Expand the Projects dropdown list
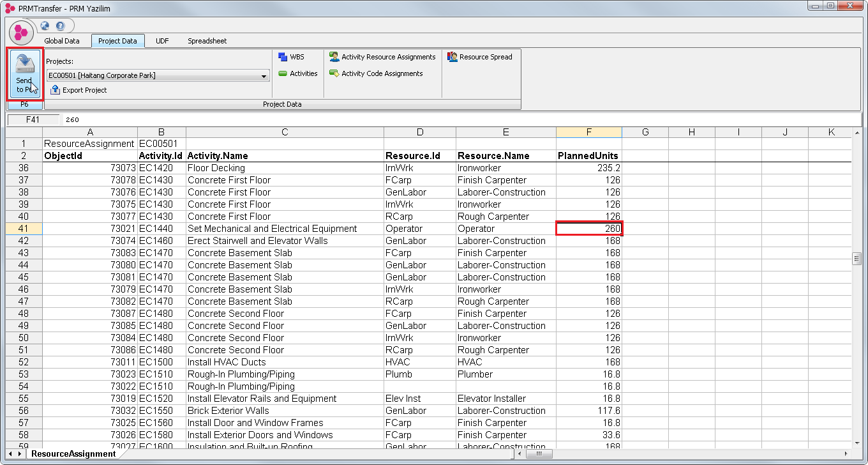 click(x=264, y=76)
